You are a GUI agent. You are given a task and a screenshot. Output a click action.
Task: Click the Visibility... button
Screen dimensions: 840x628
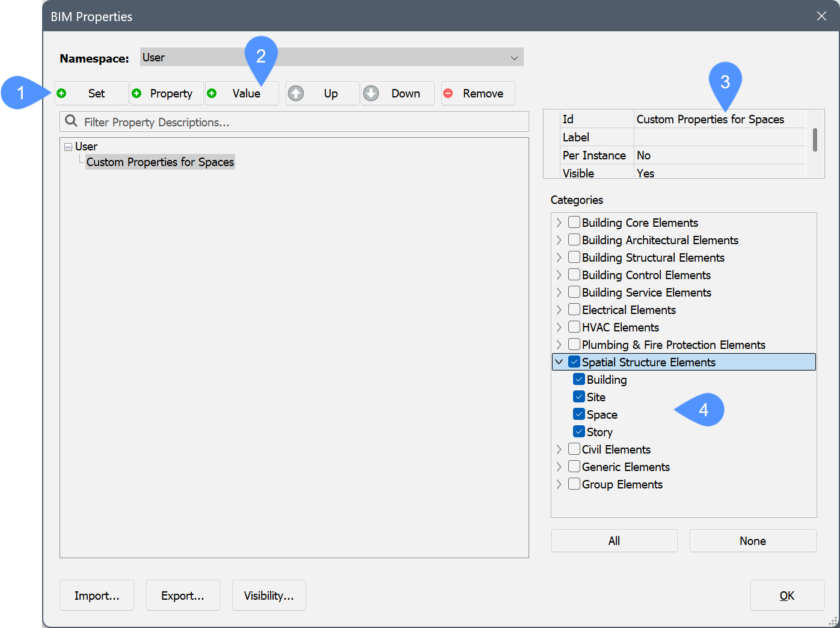(269, 596)
